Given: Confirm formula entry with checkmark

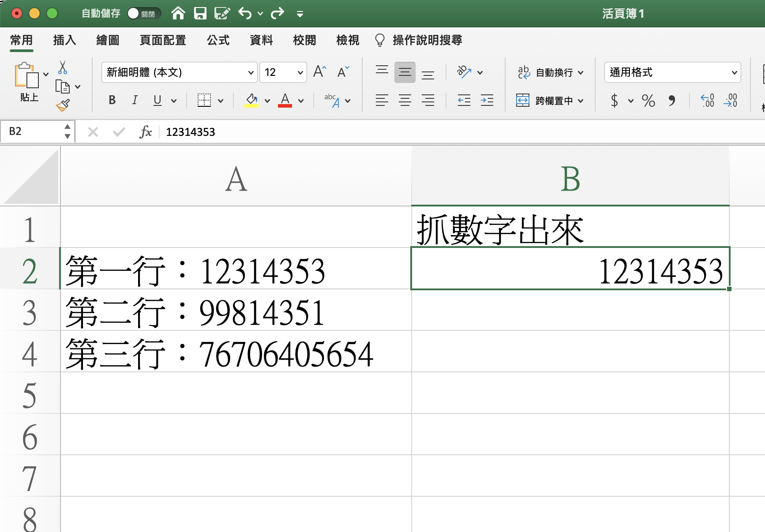Looking at the screenshot, I should pos(119,132).
